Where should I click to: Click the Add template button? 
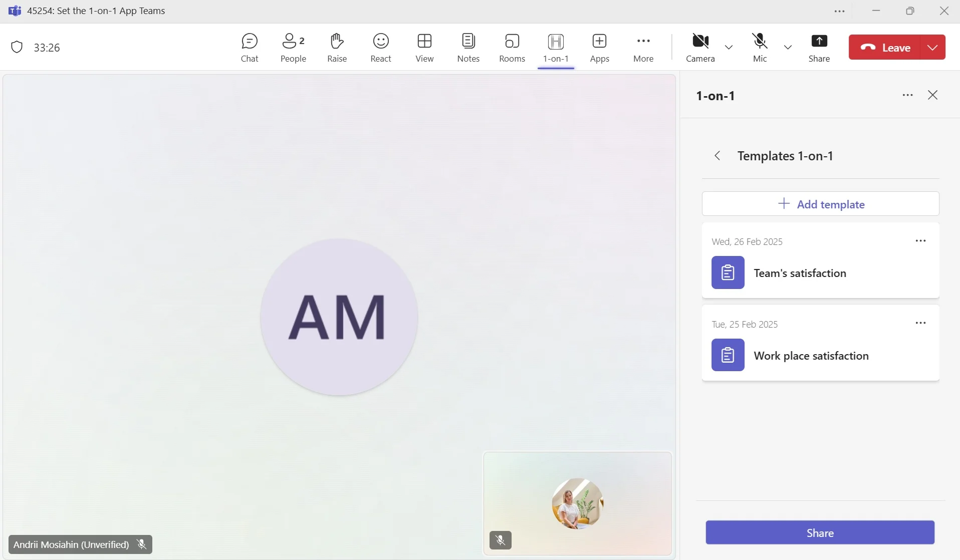pyautogui.click(x=820, y=204)
